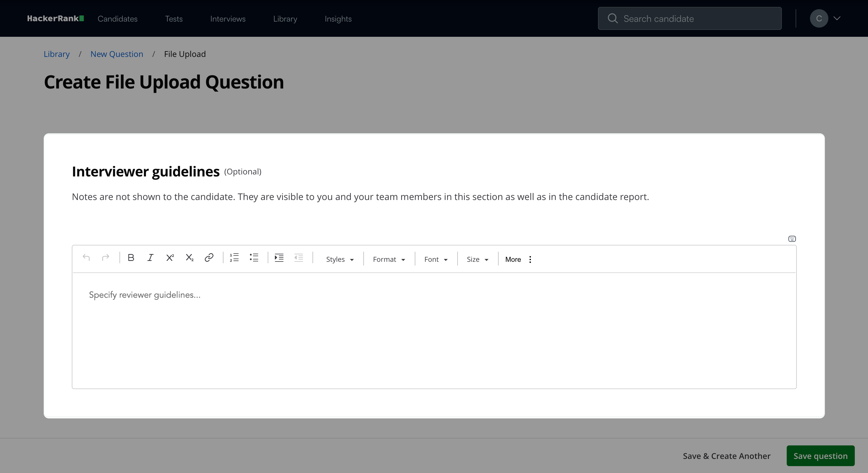Screen dimensions: 868x473
Task: Follow the New Question breadcrumb link
Action: (x=117, y=54)
